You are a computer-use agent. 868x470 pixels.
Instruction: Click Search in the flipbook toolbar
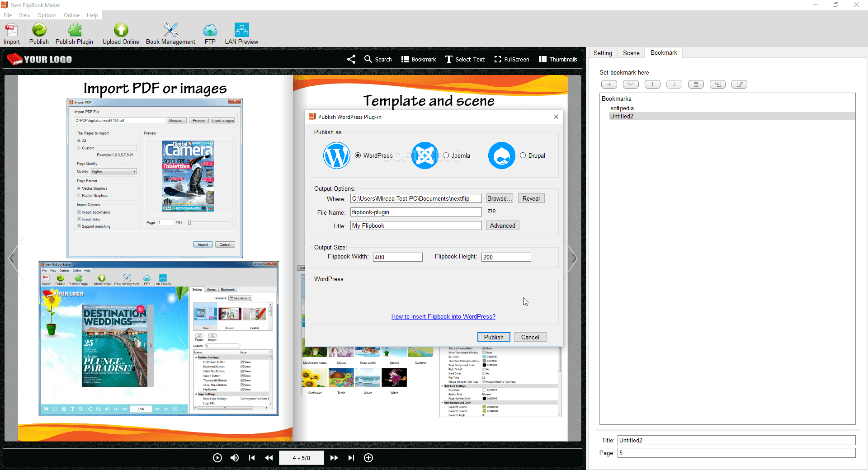(378, 59)
